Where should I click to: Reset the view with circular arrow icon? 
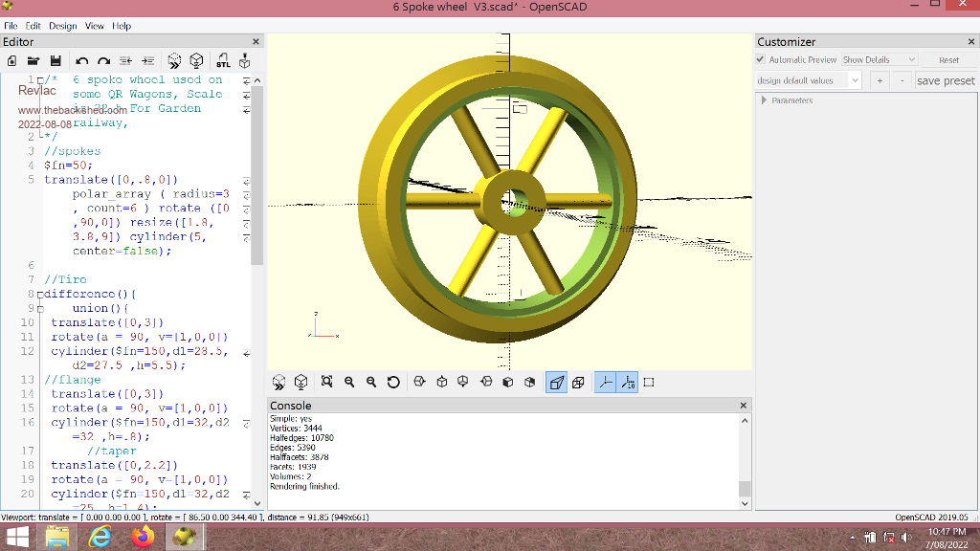pyautogui.click(x=393, y=382)
